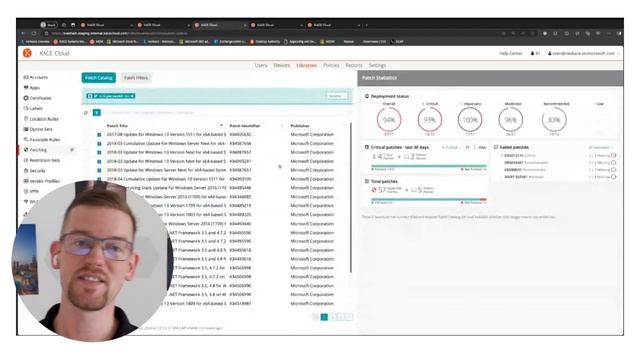Image resolution: width=640 pixels, height=360 pixels.
Task: Click the KACE Cloud orange logo
Action: click(x=27, y=53)
